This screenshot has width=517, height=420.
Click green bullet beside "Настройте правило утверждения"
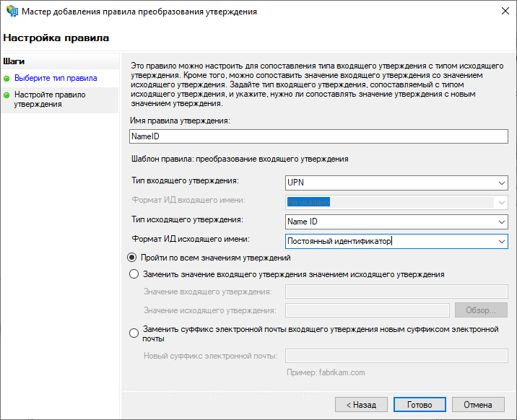click(x=7, y=95)
